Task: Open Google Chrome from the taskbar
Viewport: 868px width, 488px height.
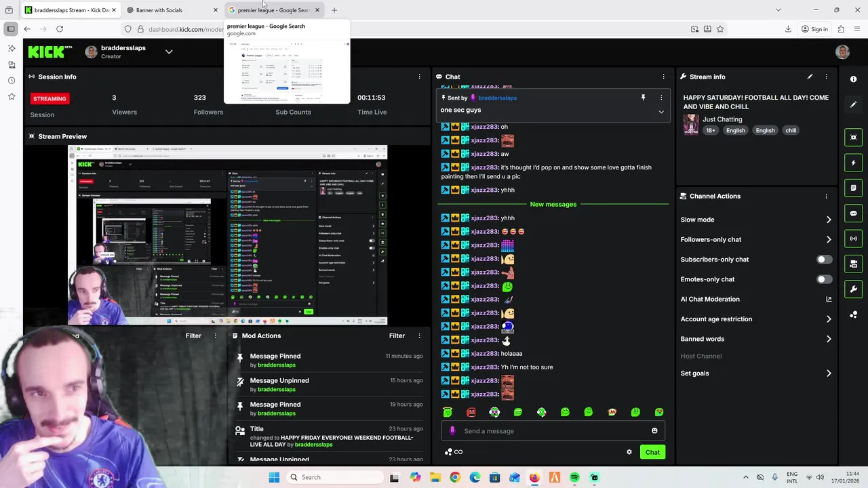Action: coord(455,477)
